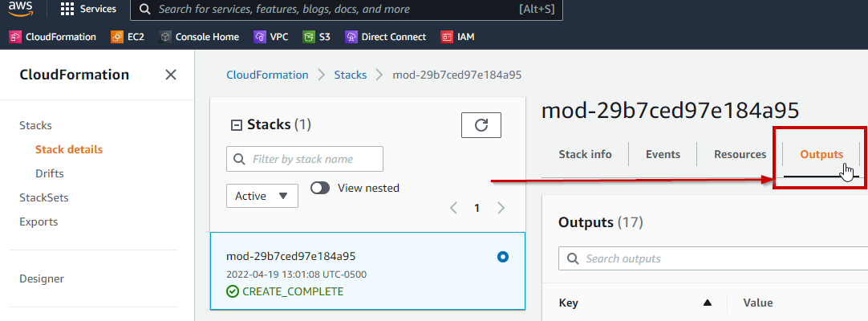Sort outputs by Key column
This screenshot has width=868, height=321.
[707, 303]
